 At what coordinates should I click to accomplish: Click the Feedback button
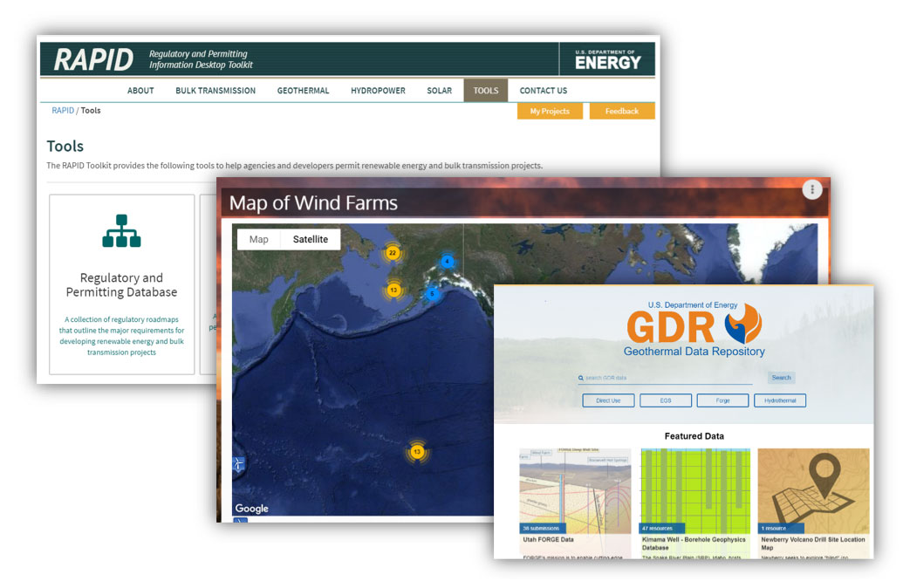click(x=621, y=111)
